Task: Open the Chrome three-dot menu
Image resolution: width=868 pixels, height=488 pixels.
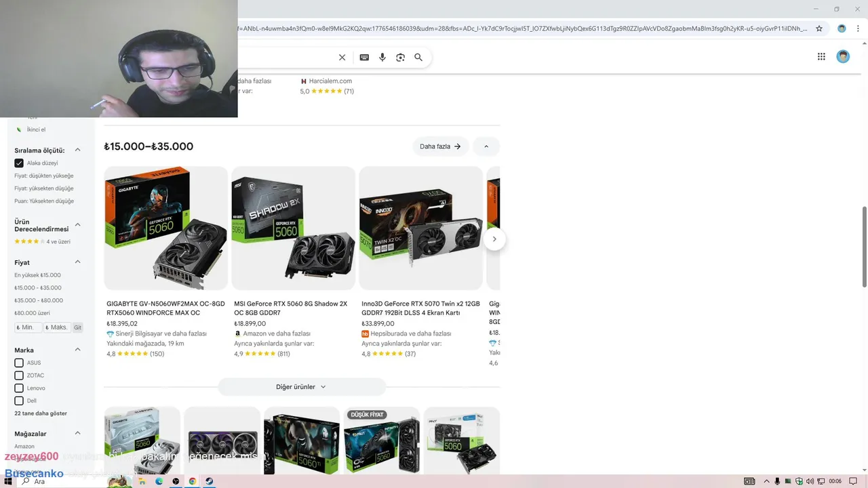Action: [x=858, y=28]
